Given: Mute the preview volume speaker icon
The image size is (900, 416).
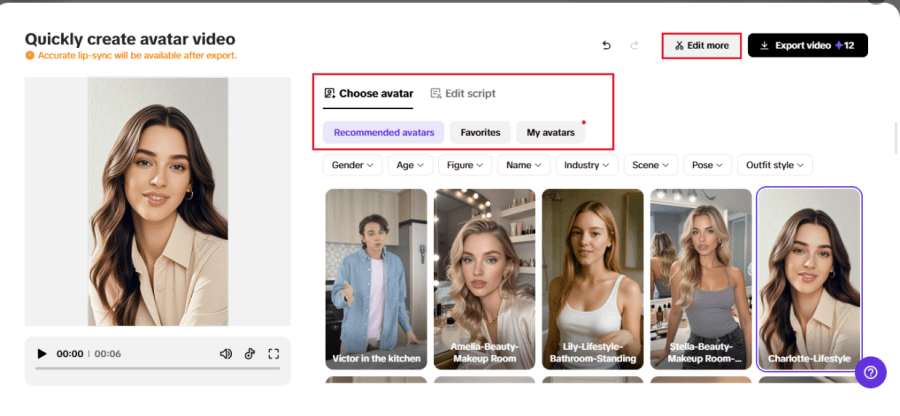Looking at the screenshot, I should tap(226, 354).
